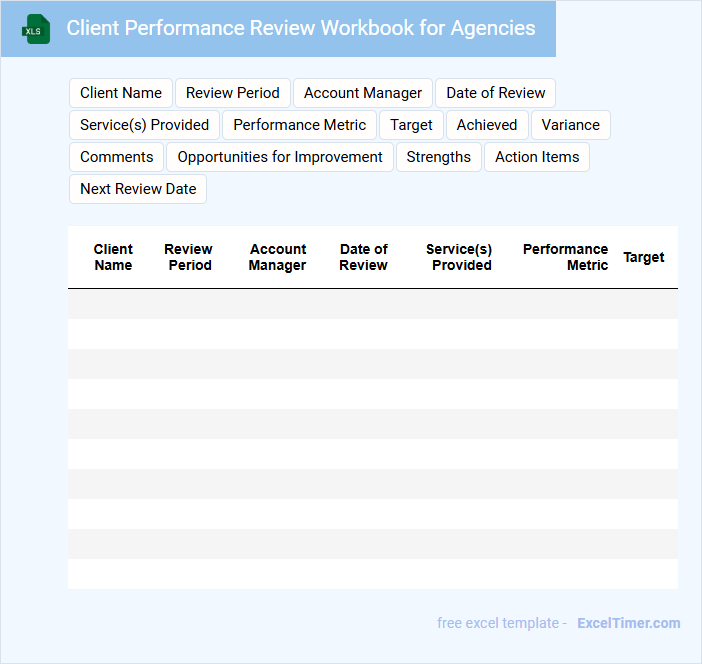Viewport: 702px width, 664px height.
Task: Click the first empty table row
Action: [x=372, y=304]
